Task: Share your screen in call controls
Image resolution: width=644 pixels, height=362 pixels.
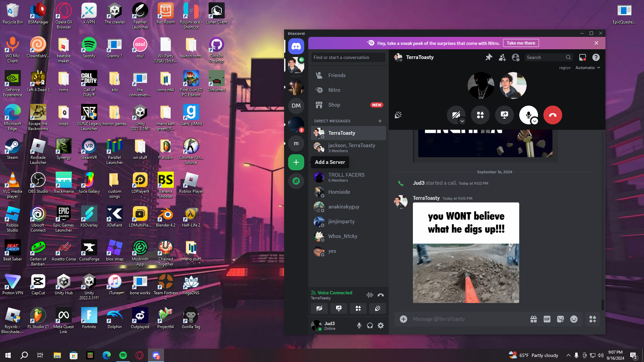Action: [504, 115]
